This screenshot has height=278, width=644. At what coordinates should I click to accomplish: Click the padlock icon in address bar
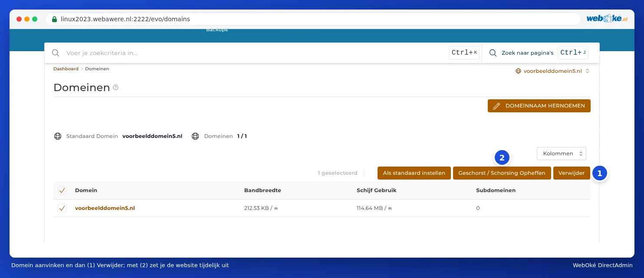point(54,19)
